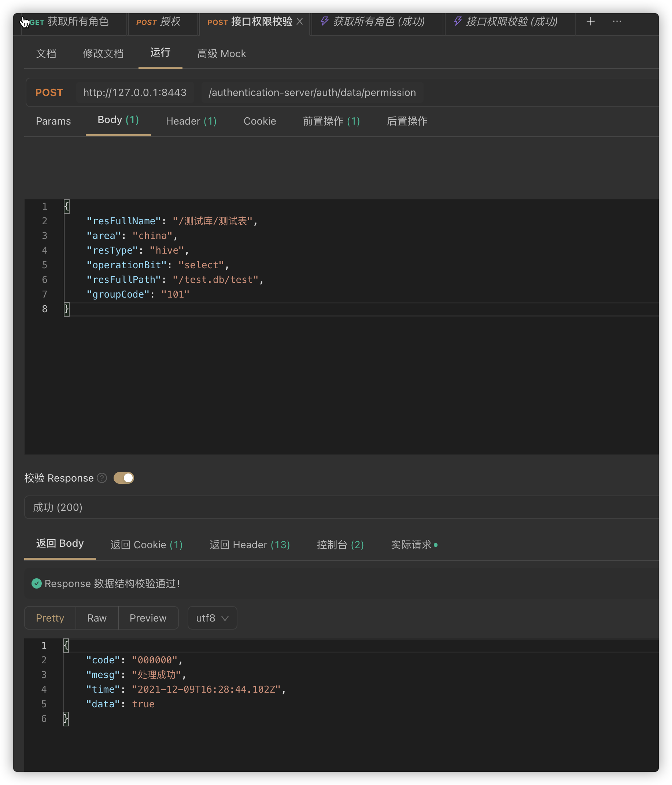Screen dimensions: 672x785
Task: Close the 接口权限校验 tab
Action: click(300, 22)
